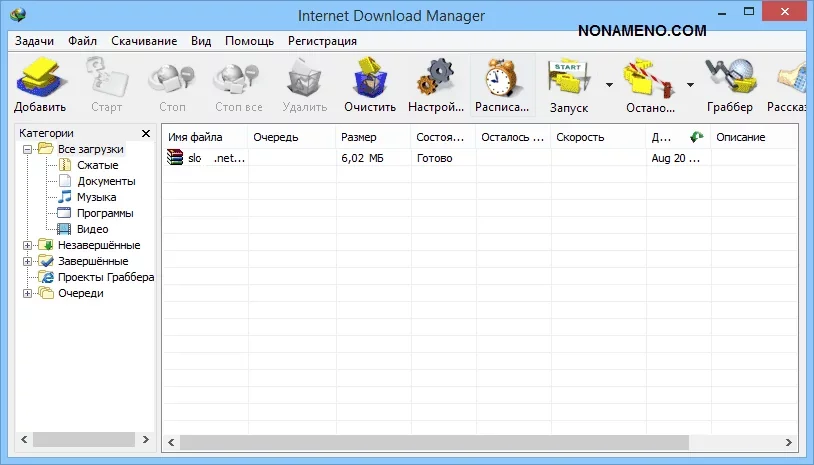Select the Музыка category
Screen dimensions: 814x465
(98, 197)
